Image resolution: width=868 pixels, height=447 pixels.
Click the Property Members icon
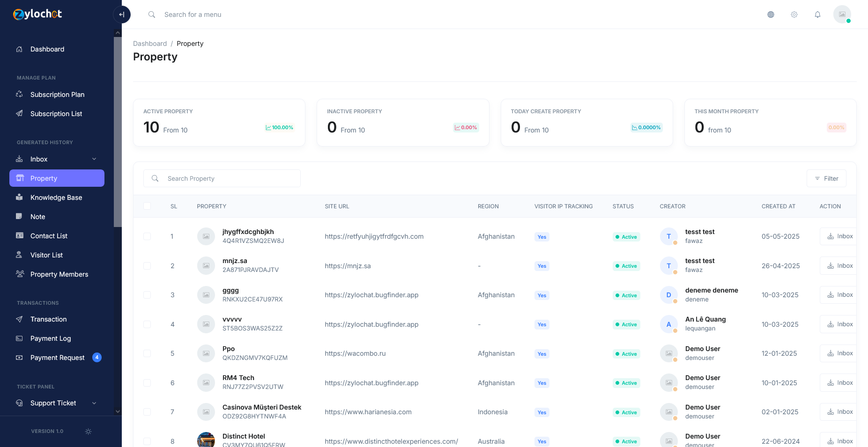(20, 274)
